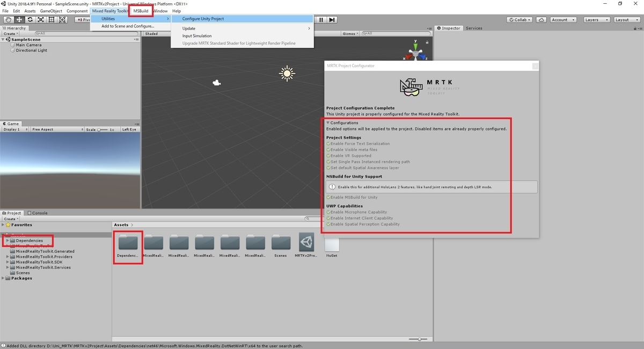The width and height of the screenshot is (644, 349).
Task: Toggle Enable MSBuild for Unity checkbox
Action: click(328, 197)
